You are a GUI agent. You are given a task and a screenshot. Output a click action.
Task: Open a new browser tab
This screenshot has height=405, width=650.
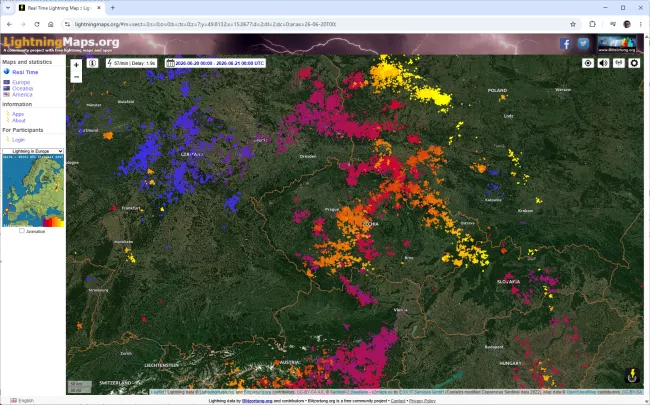(x=113, y=7)
